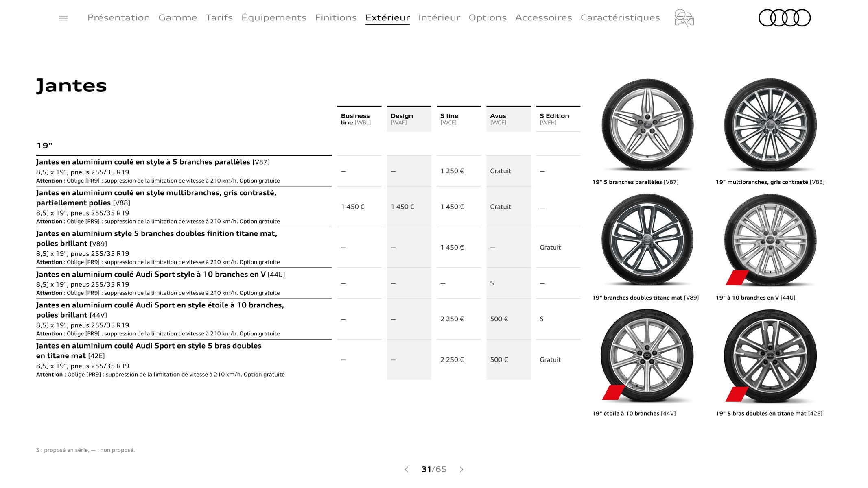
Task: Select the Intérieur navigation tab
Action: (x=439, y=17)
